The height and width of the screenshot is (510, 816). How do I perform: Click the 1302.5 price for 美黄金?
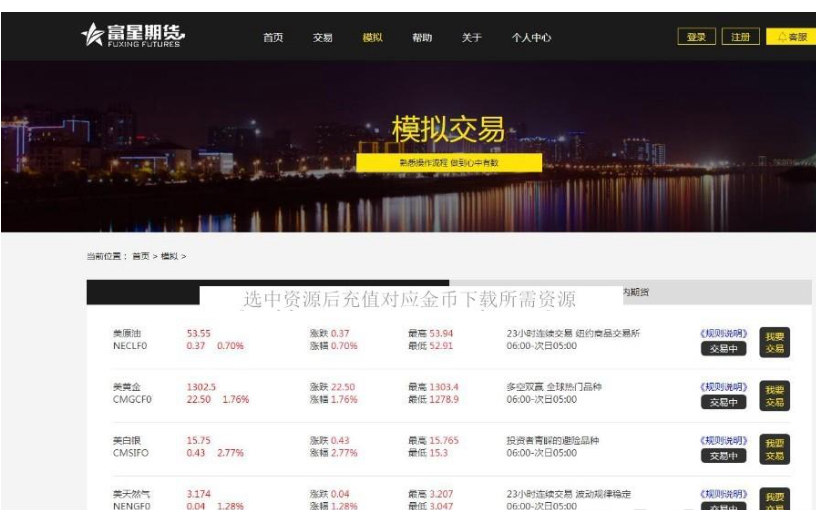pos(201,387)
